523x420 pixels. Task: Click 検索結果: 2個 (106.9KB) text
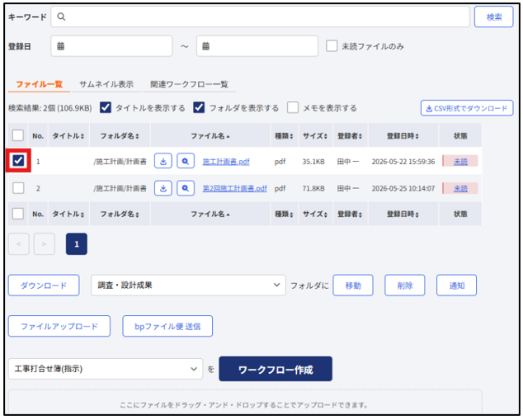tap(50, 108)
